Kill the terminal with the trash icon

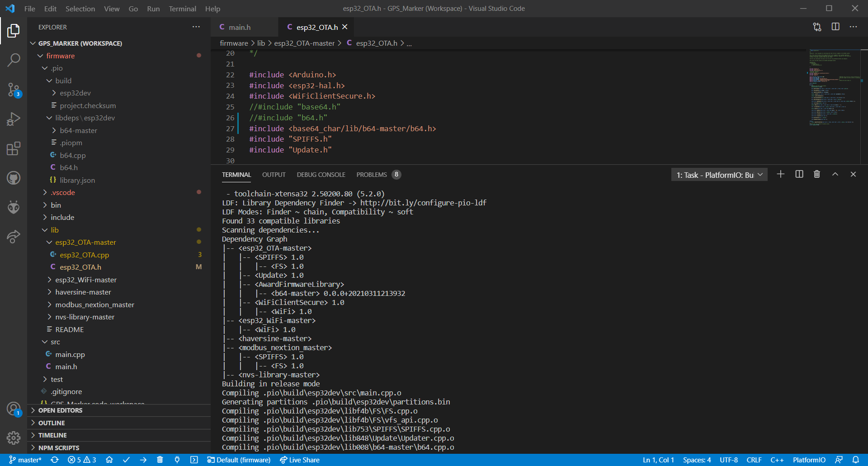tap(816, 174)
